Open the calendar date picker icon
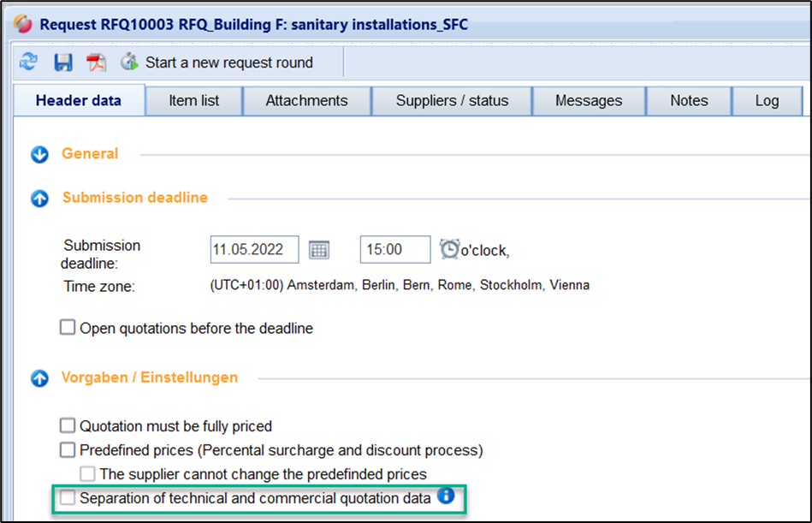 pyautogui.click(x=319, y=250)
